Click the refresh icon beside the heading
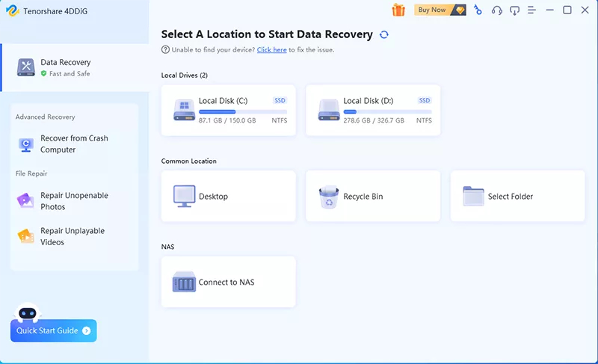 (384, 34)
